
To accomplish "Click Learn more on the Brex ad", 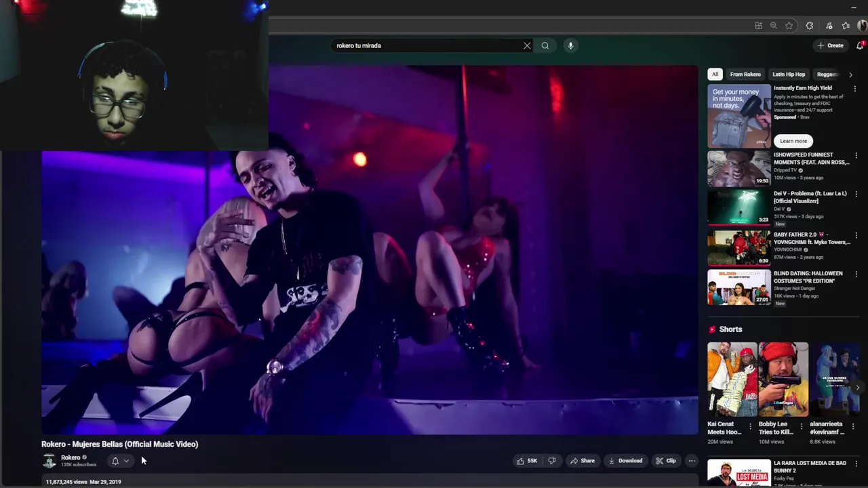I will point(793,141).
